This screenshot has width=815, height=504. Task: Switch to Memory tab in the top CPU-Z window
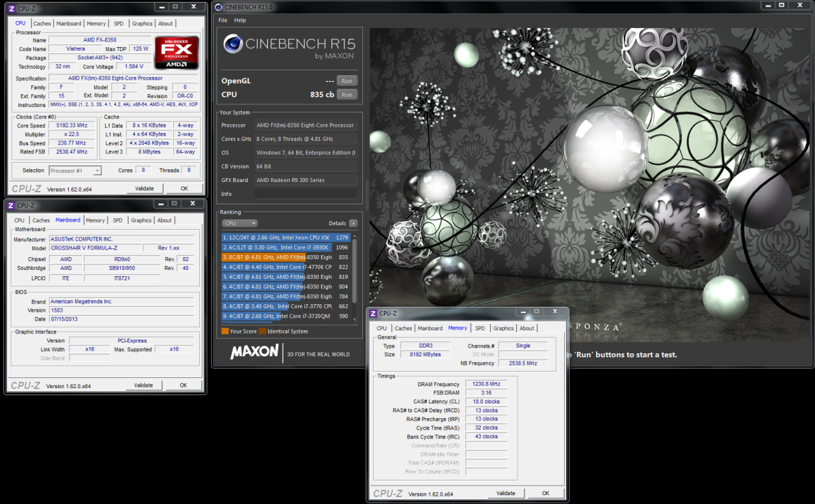click(97, 24)
